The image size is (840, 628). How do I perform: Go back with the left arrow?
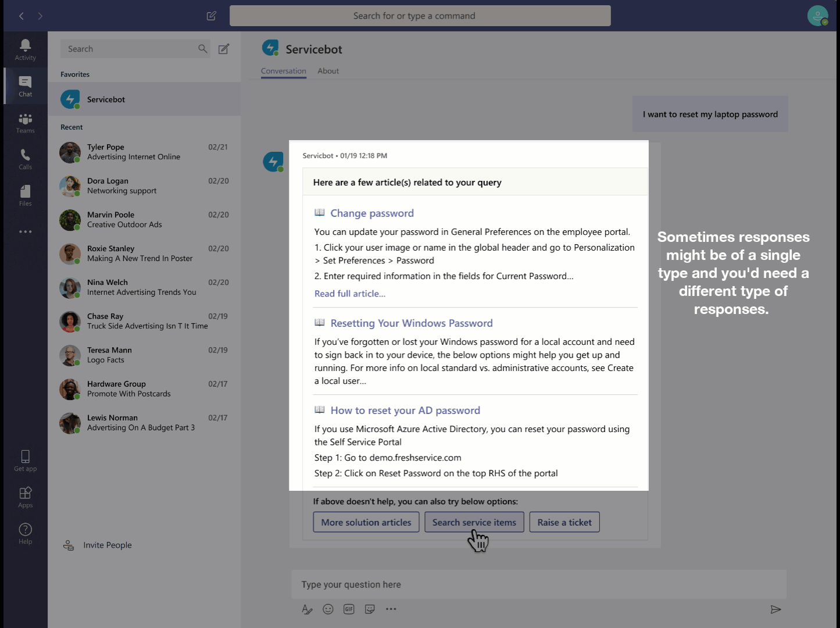pyautogui.click(x=22, y=16)
